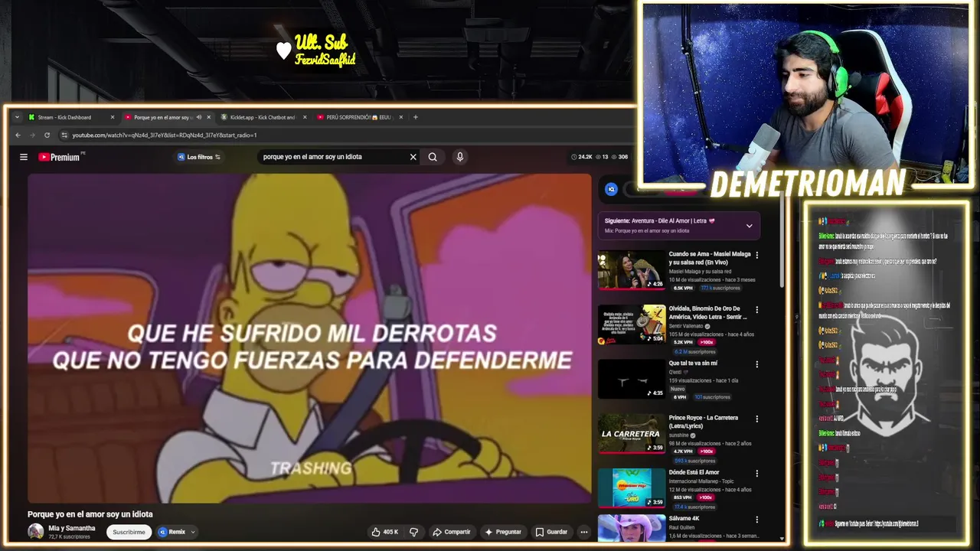The image size is (980, 551).
Task: Open options menu for Olvídala video
Action: (757, 310)
